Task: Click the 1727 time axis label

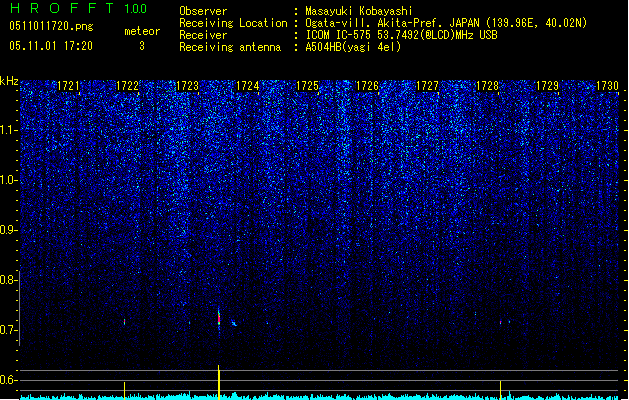Action: pyautogui.click(x=428, y=86)
